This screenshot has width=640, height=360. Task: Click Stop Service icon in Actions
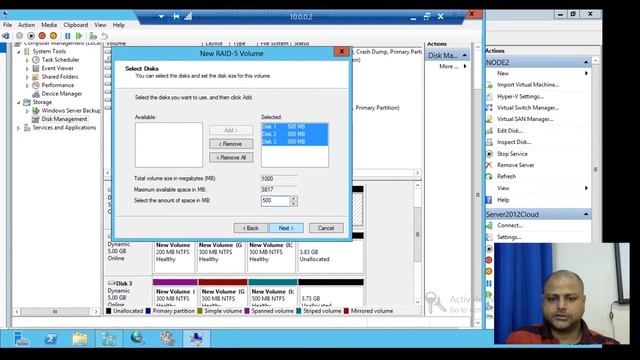click(x=489, y=154)
